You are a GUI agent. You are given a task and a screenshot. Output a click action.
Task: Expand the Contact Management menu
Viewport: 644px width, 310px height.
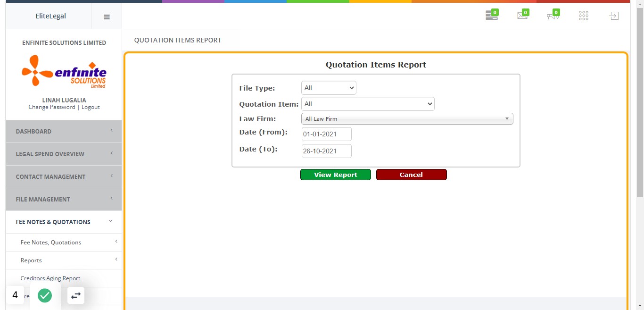(64, 176)
